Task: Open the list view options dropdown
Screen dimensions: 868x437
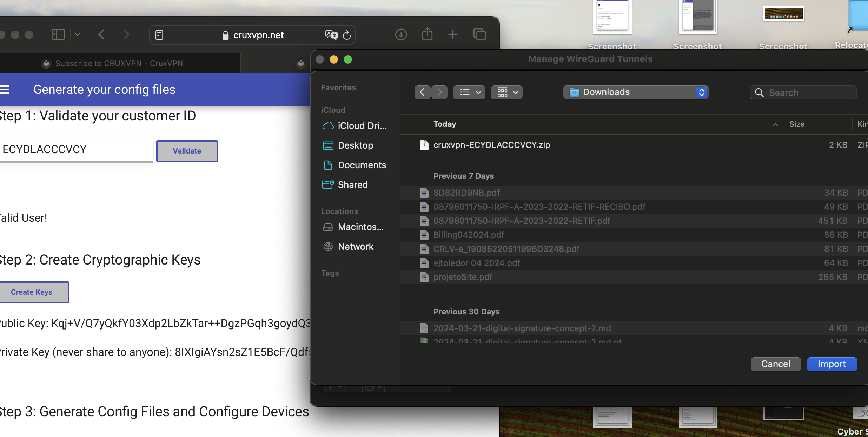Action: point(469,92)
